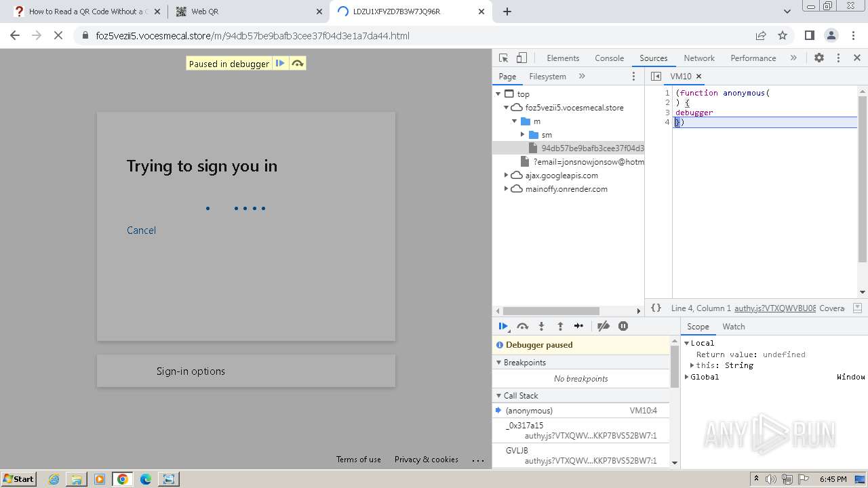Open Privacy & cookies link
The width and height of the screenshot is (868, 488).
(x=427, y=460)
